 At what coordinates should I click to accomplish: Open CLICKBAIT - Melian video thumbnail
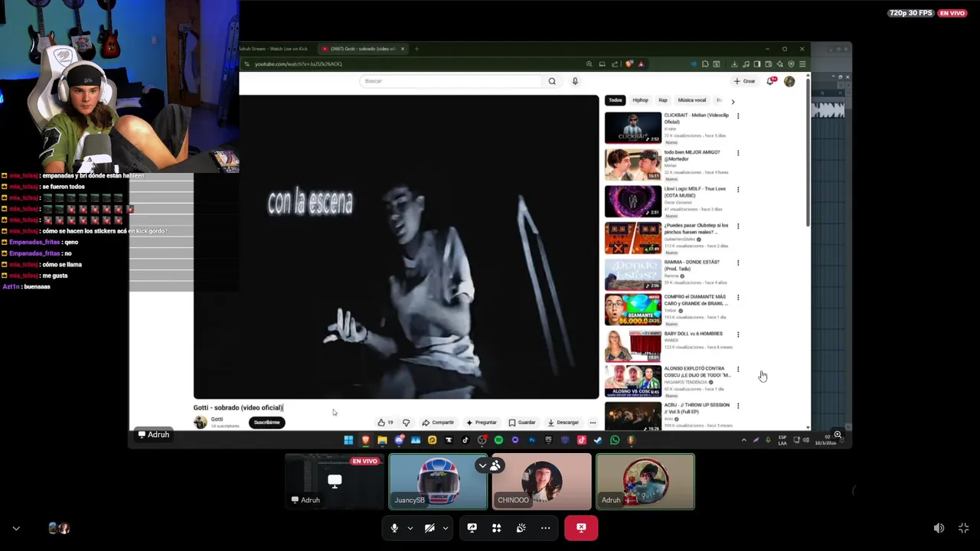point(633,128)
